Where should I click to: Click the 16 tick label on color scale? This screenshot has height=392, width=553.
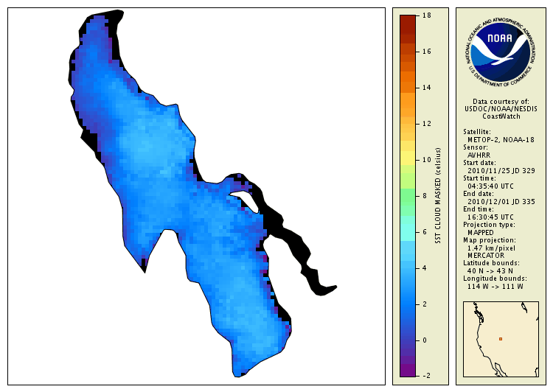point(427,52)
